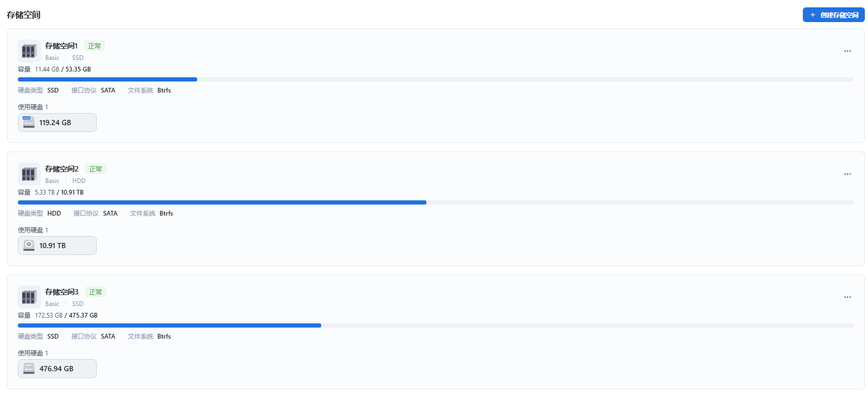Click the 存储空间2 storage pool icon
Image resolution: width=868 pixels, height=397 pixels.
pyautogui.click(x=29, y=174)
